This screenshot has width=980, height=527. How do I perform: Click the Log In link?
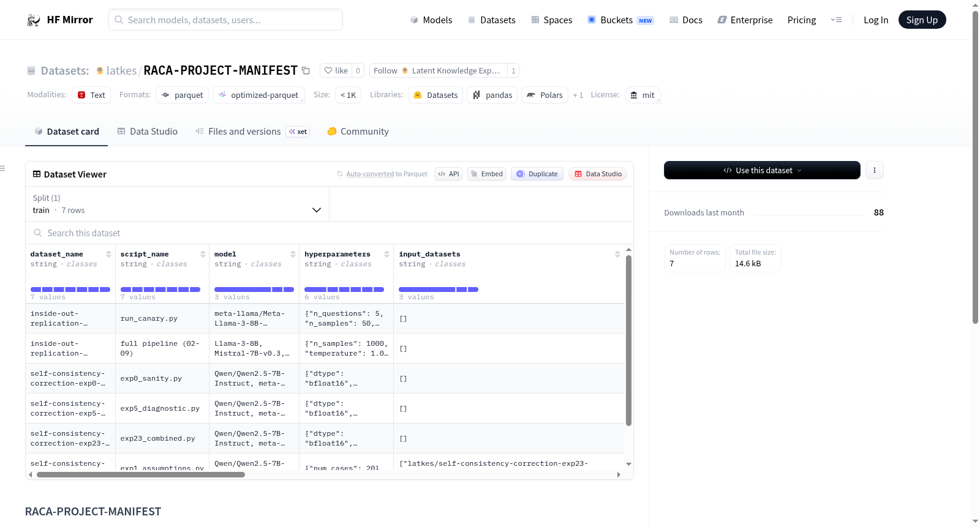tap(876, 20)
